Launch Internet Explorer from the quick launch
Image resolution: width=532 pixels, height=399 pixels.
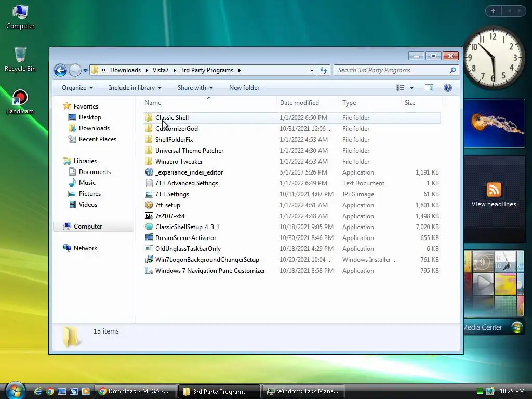point(37,392)
